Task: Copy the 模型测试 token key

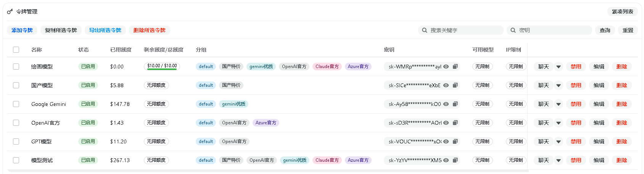Action: [x=455, y=160]
